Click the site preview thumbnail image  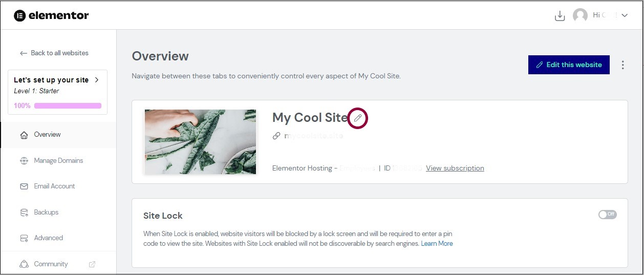click(x=200, y=142)
